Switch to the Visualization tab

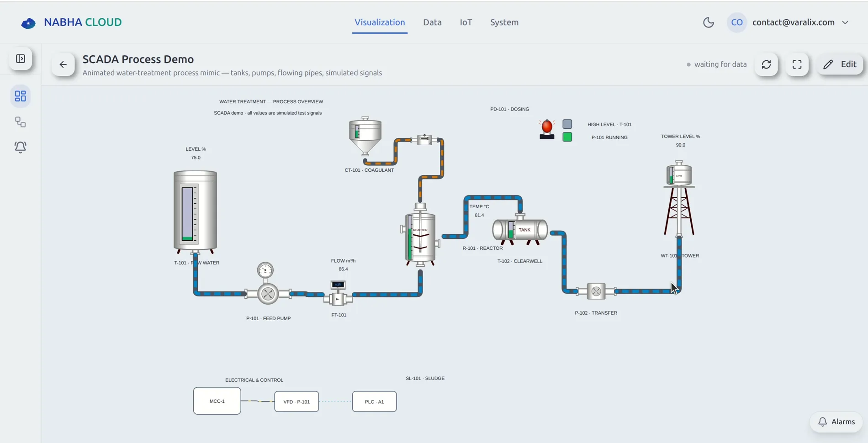(380, 22)
